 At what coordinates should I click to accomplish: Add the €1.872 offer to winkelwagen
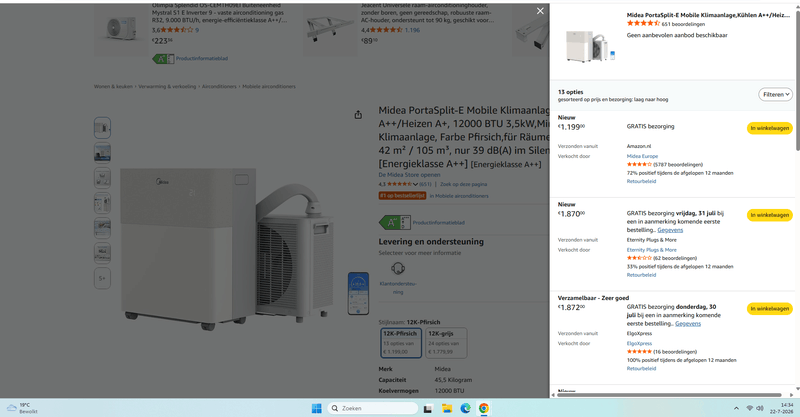769,308
